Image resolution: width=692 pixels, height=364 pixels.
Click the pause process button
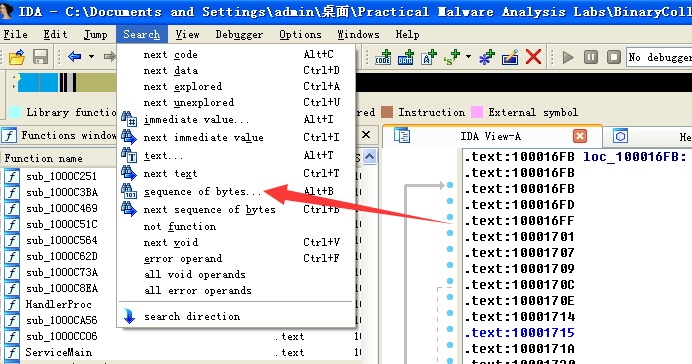(590, 57)
